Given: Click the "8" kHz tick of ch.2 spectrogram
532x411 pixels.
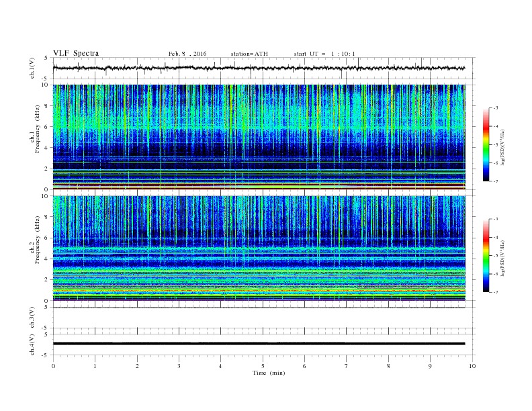Looking at the screenshot, I should pyautogui.click(x=47, y=217).
